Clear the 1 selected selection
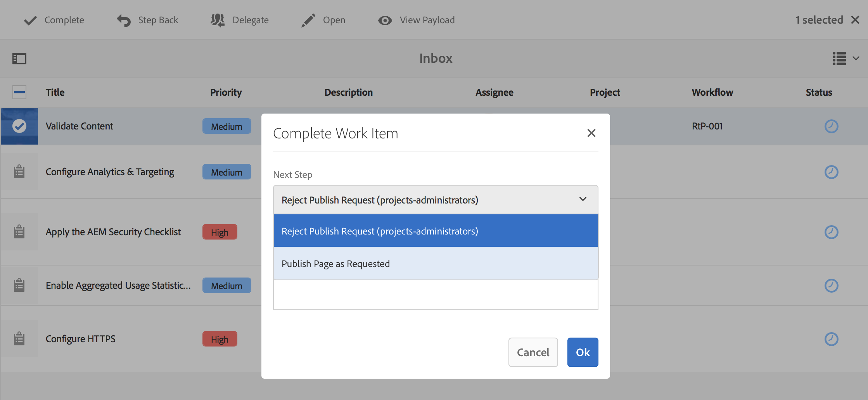 click(855, 20)
